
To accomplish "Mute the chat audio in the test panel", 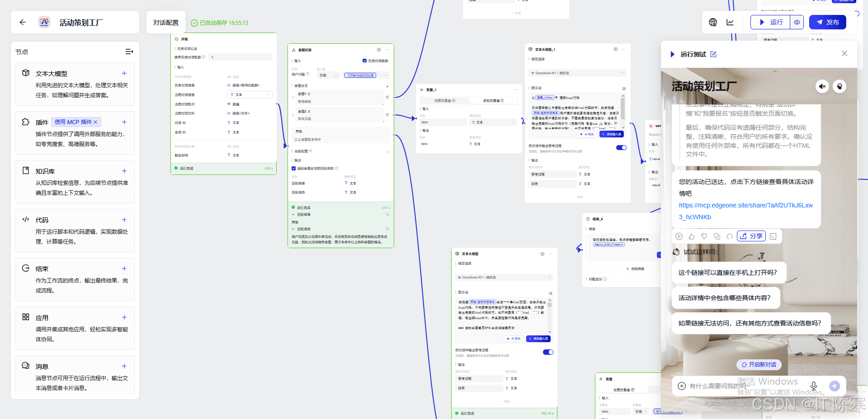I will (x=822, y=86).
